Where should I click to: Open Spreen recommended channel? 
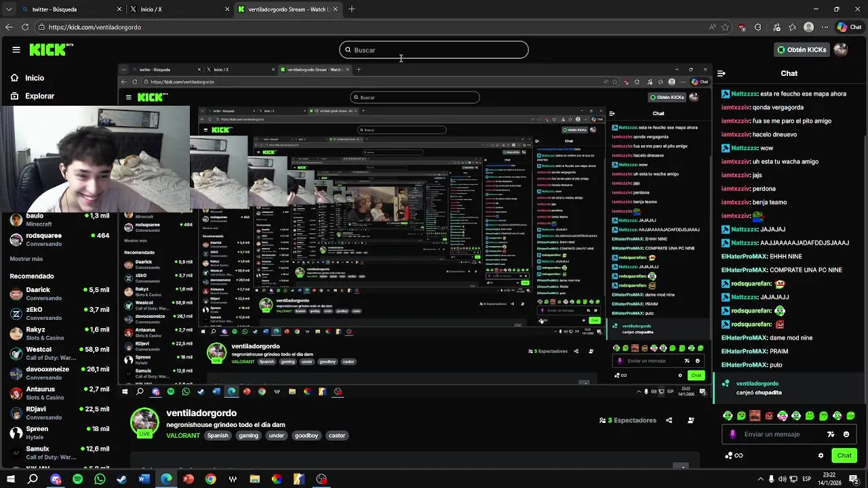point(60,433)
